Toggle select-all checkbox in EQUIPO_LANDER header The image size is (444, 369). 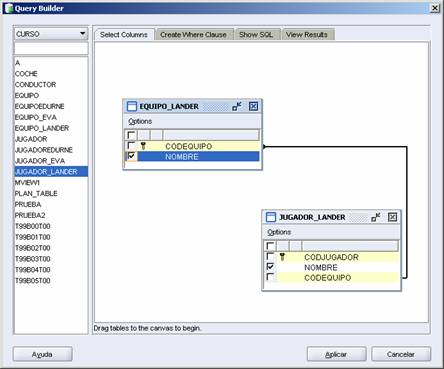131,135
